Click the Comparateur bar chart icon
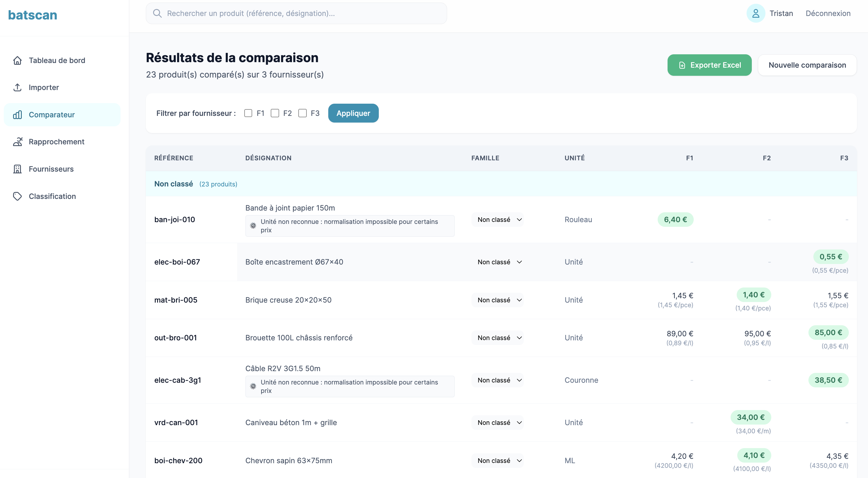Screen dimensions: 868x478 [17, 114]
